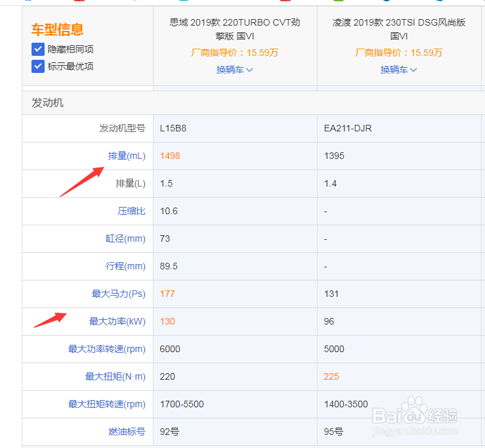Click the 5000 rpm value
Image resolution: width=485 pixels, height=448 pixels.
[334, 349]
